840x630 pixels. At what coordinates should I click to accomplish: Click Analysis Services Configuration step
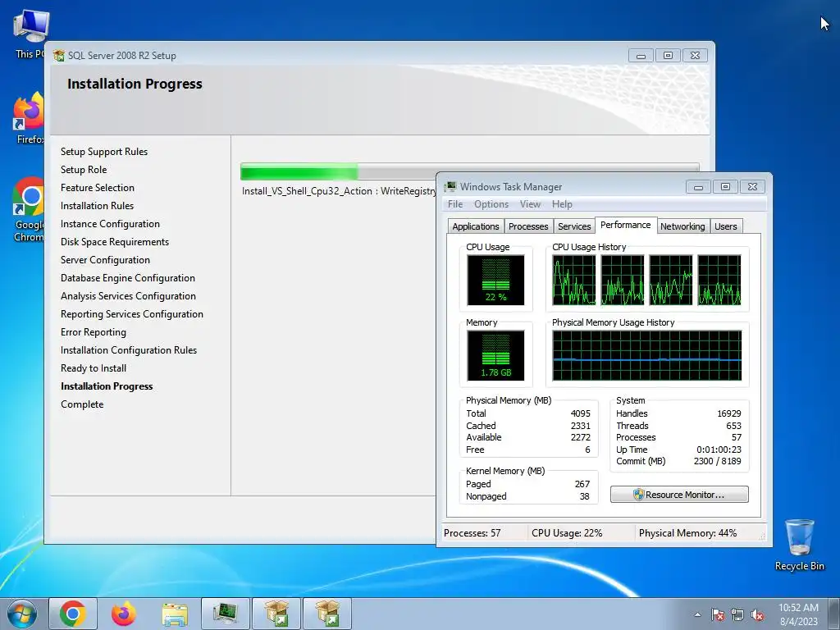[x=128, y=295]
